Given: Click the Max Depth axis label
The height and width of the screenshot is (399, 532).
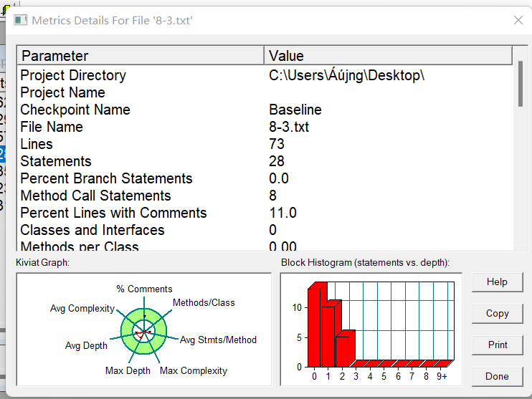Looking at the screenshot, I should (128, 371).
